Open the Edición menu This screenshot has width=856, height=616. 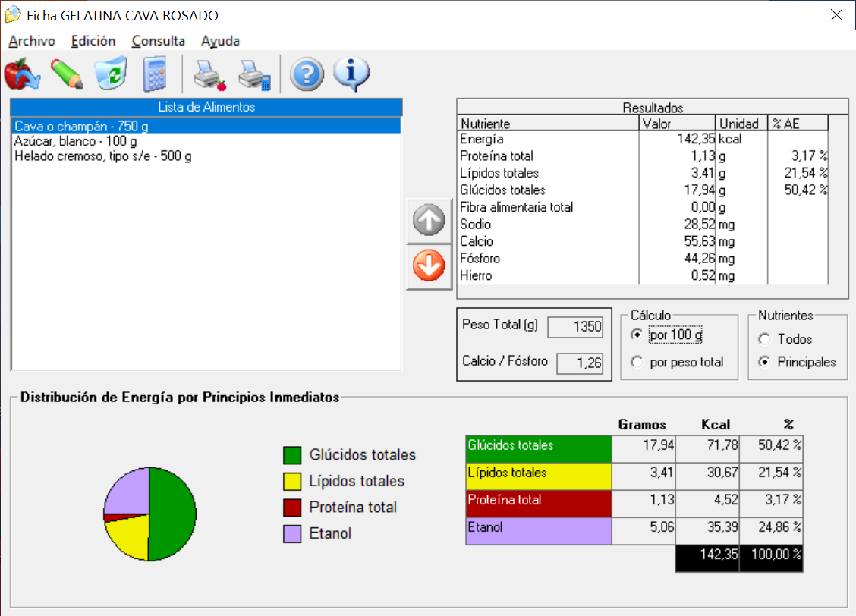pos(93,41)
